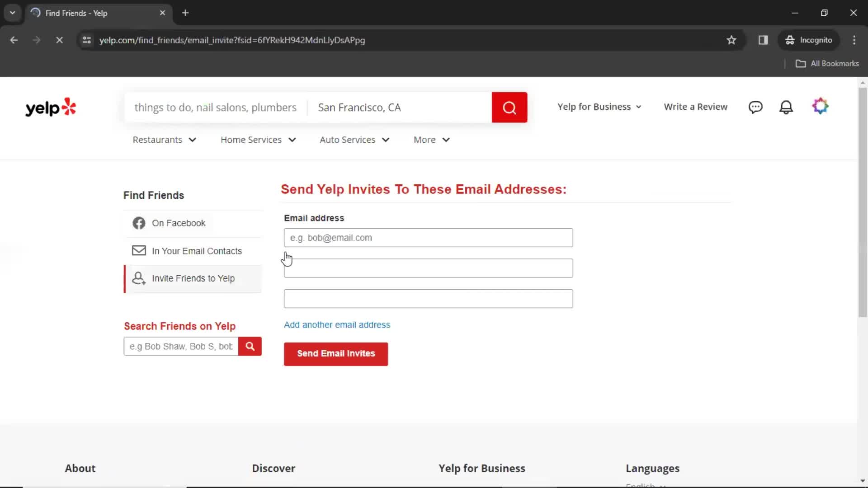Click the Search Friends on Yelp input

(181, 347)
